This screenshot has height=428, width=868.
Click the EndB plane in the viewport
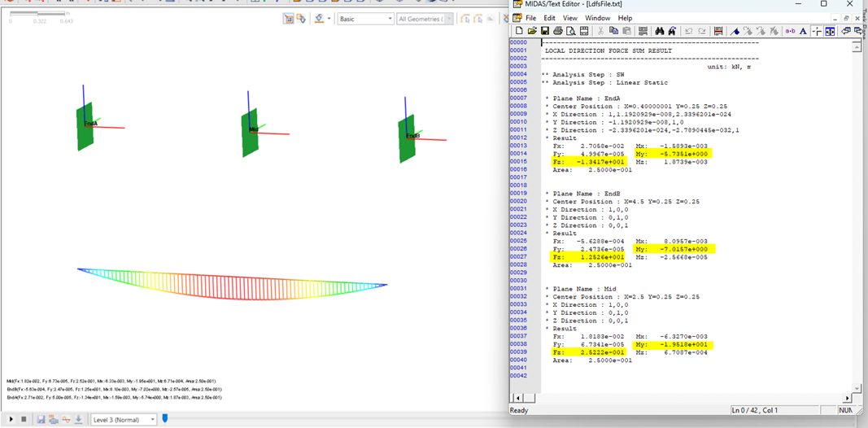coord(408,138)
